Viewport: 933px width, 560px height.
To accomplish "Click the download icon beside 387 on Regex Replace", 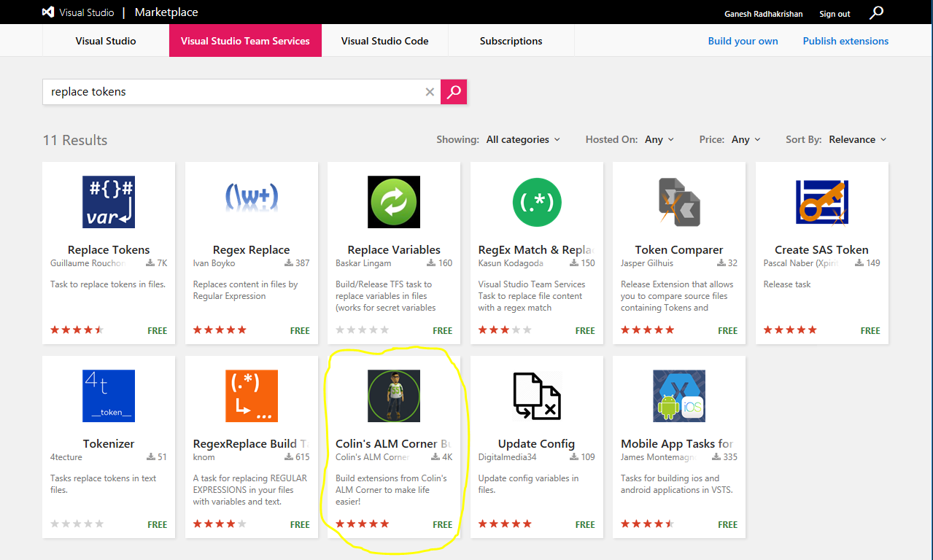I will [289, 263].
